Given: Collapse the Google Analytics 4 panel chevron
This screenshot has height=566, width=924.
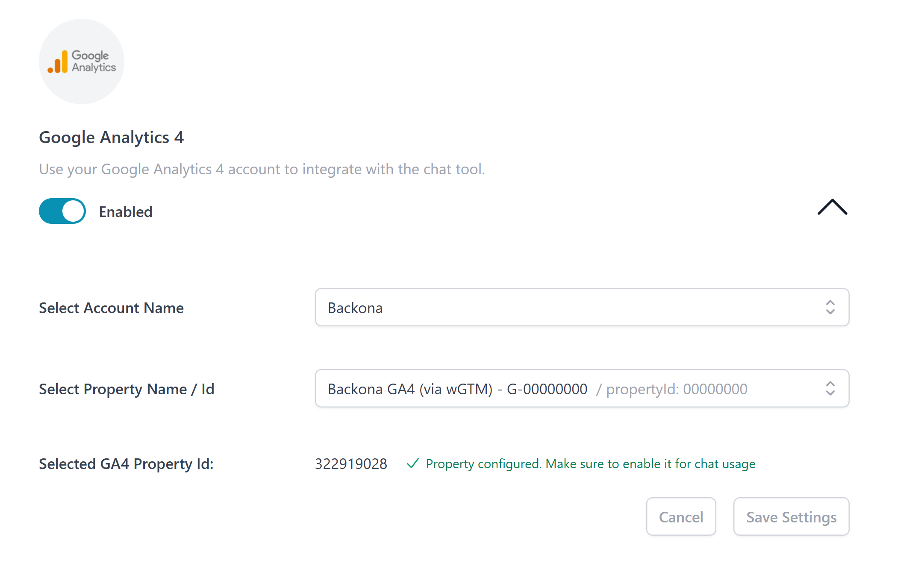Looking at the screenshot, I should pos(832,207).
